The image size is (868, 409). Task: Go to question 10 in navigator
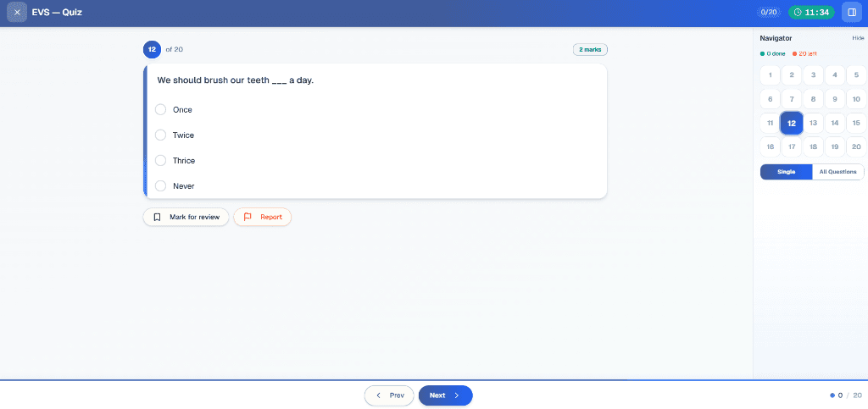tap(856, 99)
